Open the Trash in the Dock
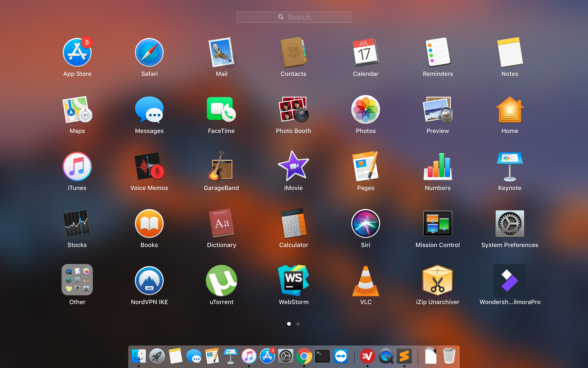This screenshot has width=588, height=368. click(449, 356)
